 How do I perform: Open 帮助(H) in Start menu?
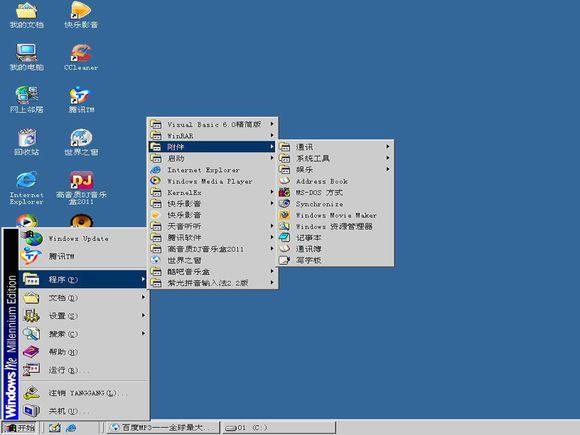(84, 352)
